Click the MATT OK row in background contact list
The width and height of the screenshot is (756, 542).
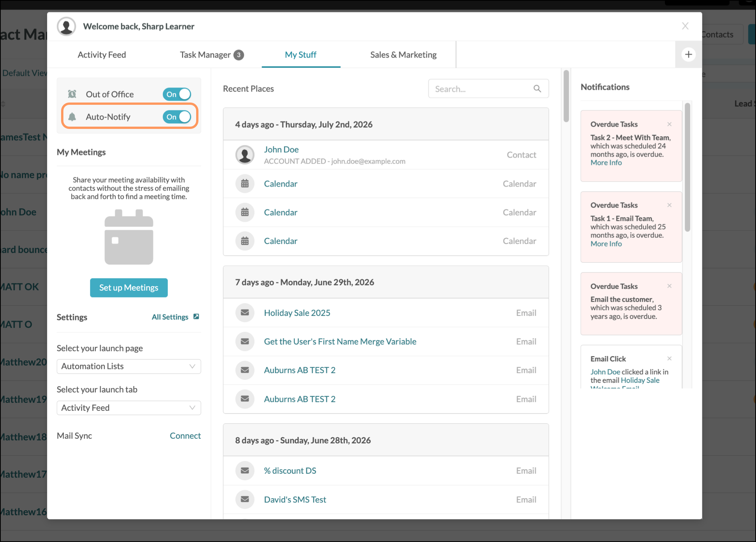pos(23,287)
